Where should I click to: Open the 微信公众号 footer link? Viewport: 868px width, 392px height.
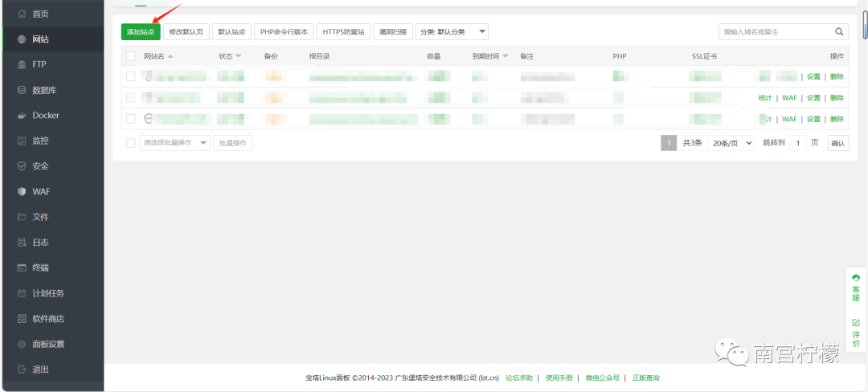(x=602, y=378)
